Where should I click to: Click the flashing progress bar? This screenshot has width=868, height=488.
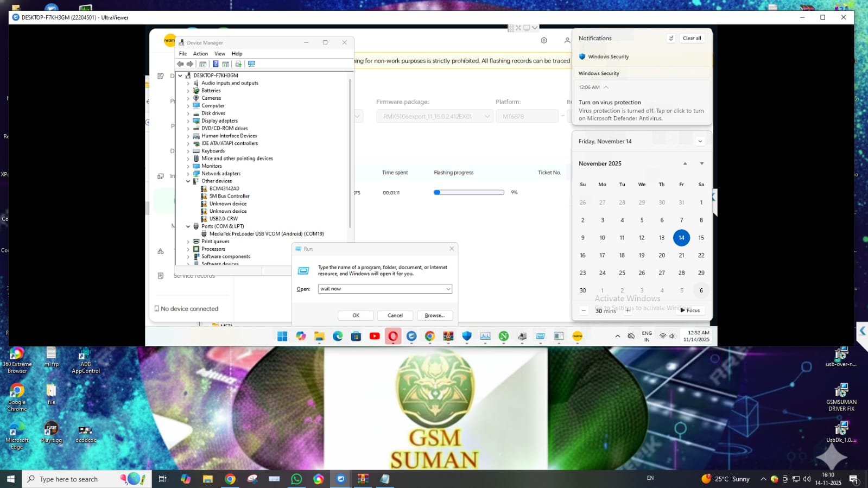point(469,193)
